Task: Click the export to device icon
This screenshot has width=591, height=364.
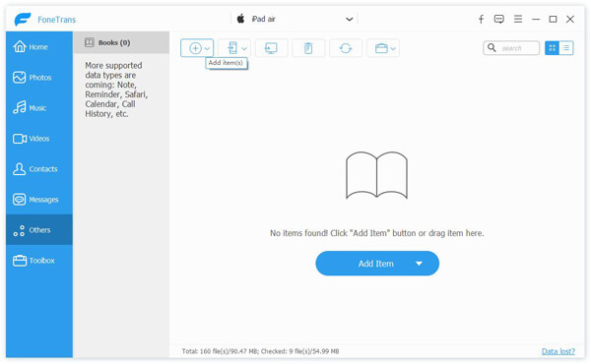Action: coord(232,48)
